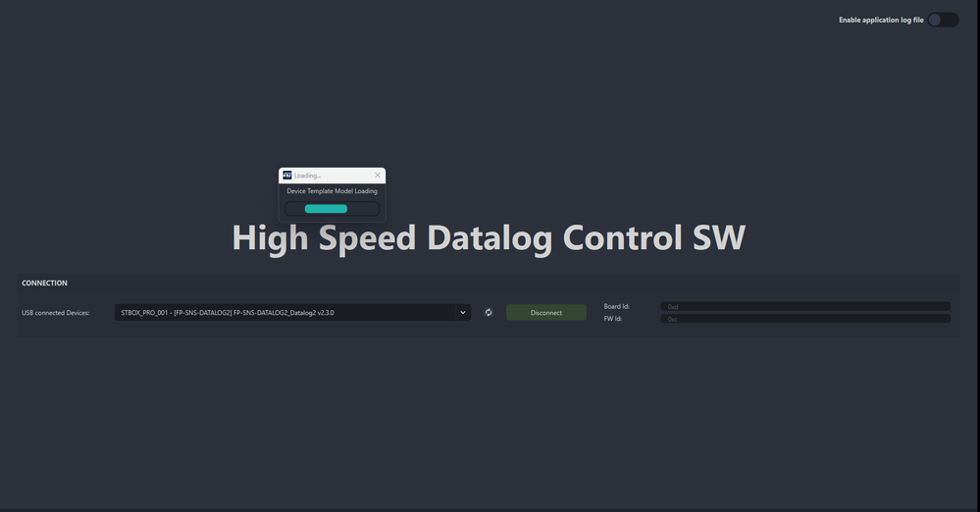980x512 pixels.
Task: Click the CONNECTION section header
Action: pos(44,283)
